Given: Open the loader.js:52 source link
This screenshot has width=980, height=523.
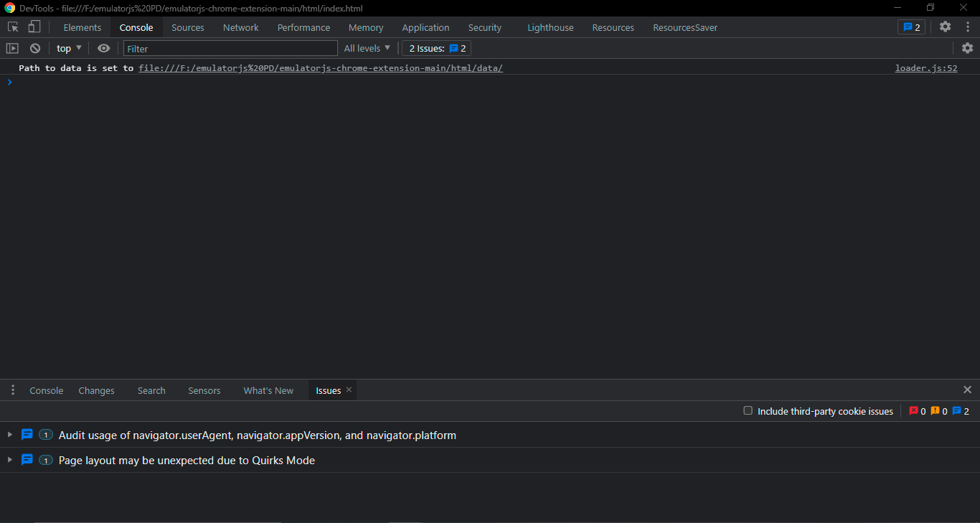Looking at the screenshot, I should [x=925, y=67].
